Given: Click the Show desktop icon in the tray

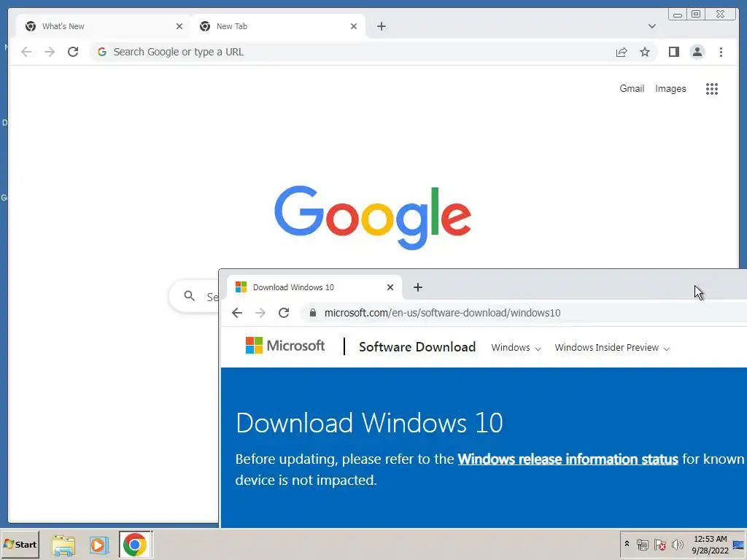Looking at the screenshot, I should point(740,545).
